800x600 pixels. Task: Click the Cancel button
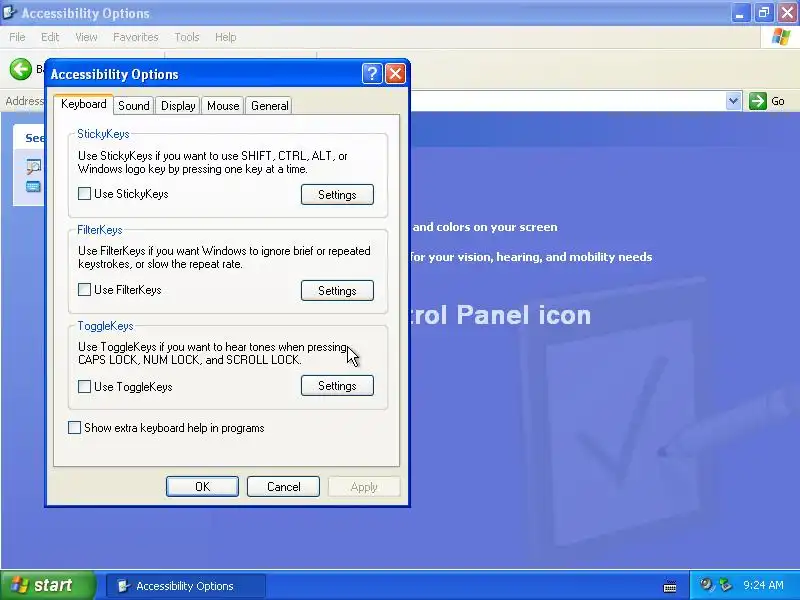pos(283,486)
